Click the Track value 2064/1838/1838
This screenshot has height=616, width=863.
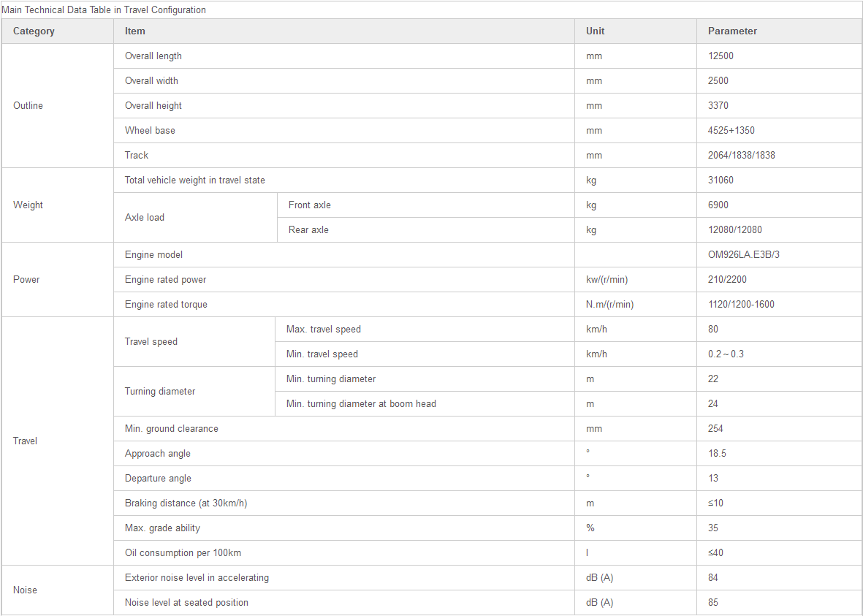[x=742, y=155]
